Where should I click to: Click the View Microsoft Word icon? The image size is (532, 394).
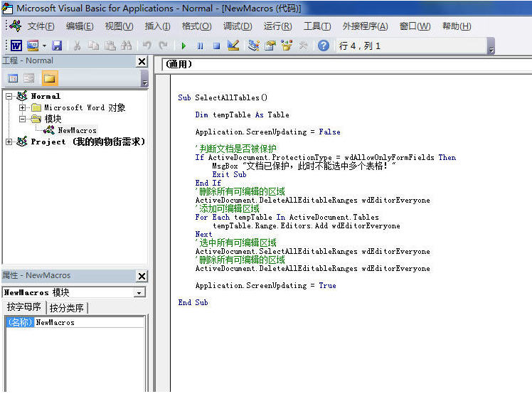coord(16,46)
